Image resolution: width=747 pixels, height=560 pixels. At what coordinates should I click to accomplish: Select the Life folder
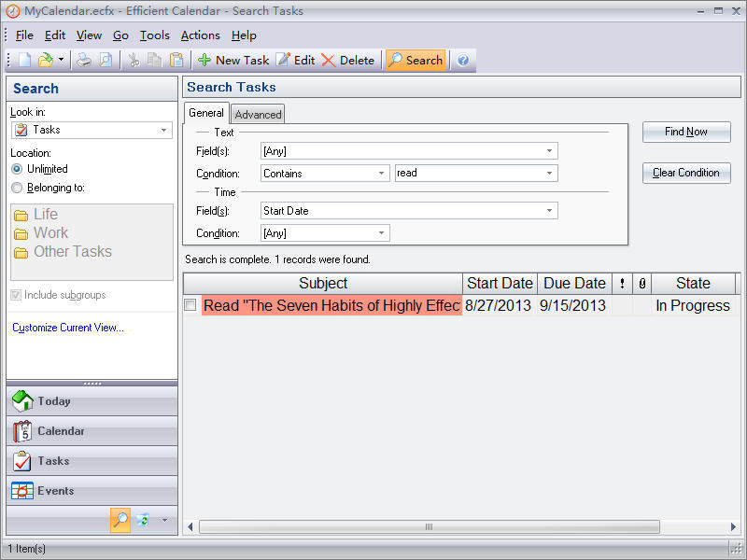coord(35,215)
